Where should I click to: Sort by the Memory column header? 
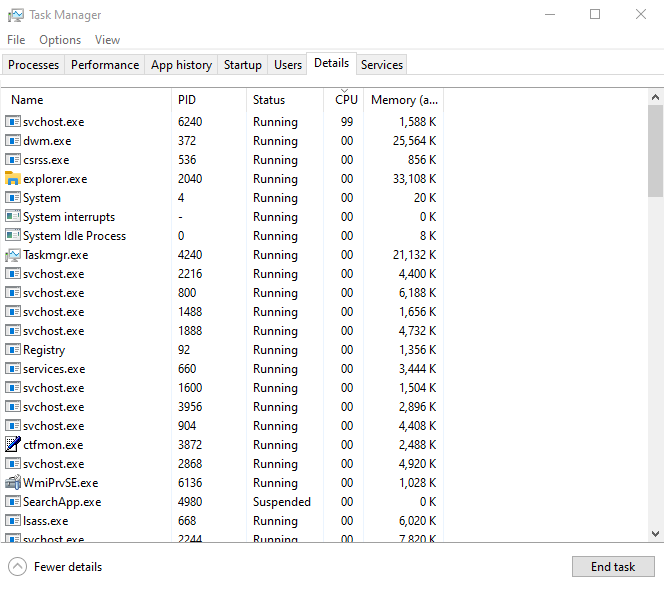404,100
